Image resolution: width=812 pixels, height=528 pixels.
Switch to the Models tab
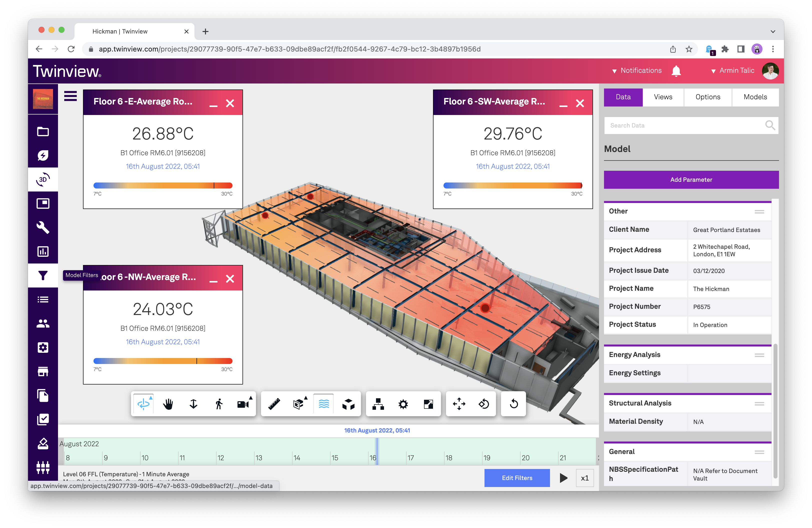[x=755, y=97]
